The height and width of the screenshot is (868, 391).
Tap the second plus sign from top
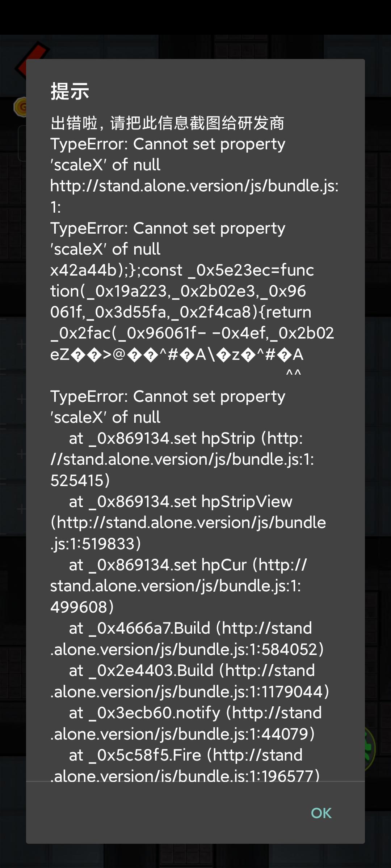click(x=21, y=399)
